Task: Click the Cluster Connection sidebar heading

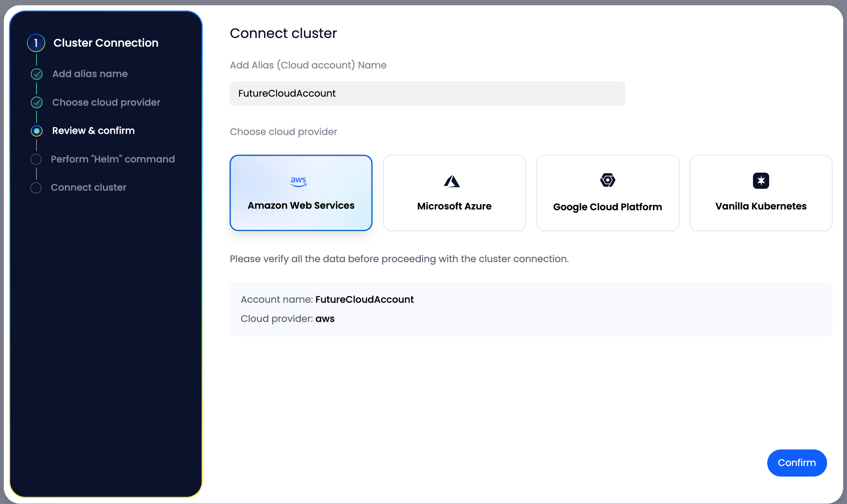Action: [106, 43]
